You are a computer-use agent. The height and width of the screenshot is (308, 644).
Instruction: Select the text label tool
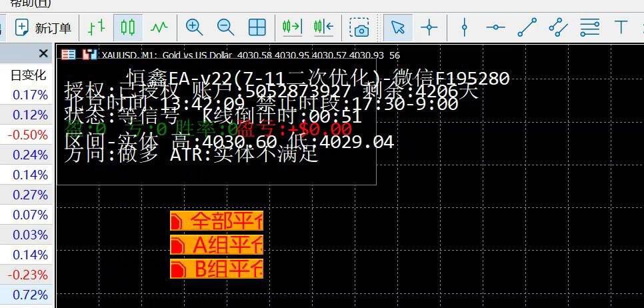tap(621, 27)
